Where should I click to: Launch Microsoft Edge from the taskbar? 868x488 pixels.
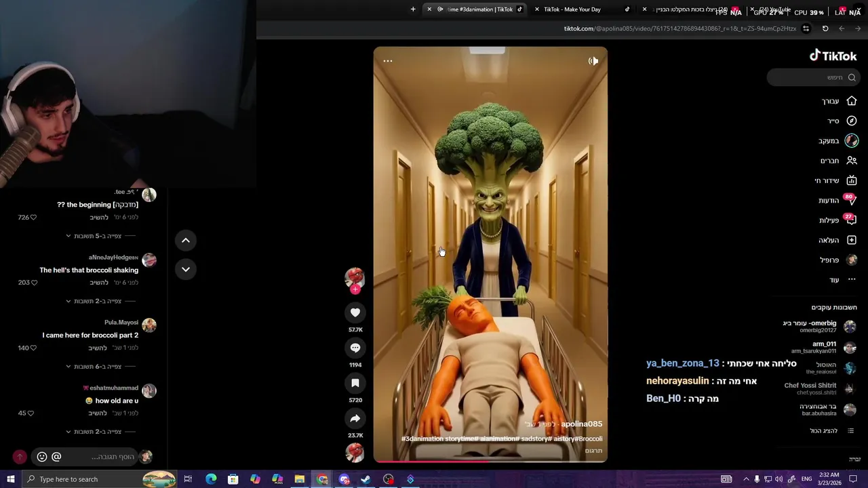[x=211, y=479]
